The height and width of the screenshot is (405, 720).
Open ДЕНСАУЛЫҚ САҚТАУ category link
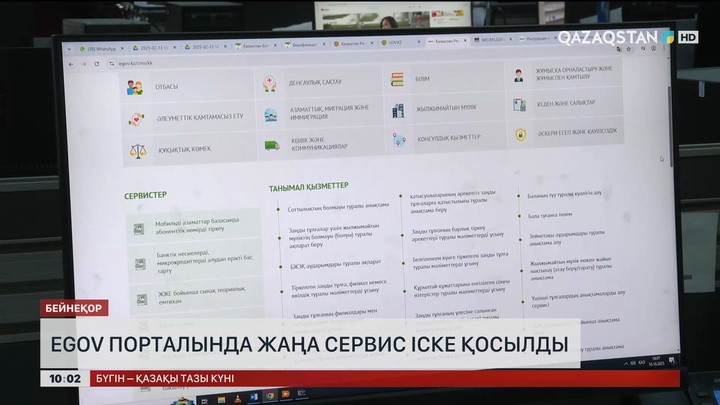coord(315,83)
